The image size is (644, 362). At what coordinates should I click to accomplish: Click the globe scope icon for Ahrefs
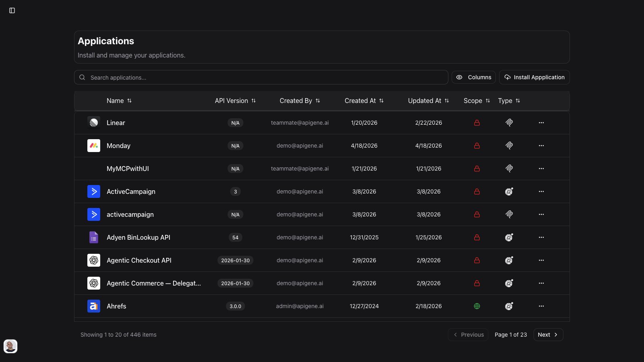pos(477,306)
